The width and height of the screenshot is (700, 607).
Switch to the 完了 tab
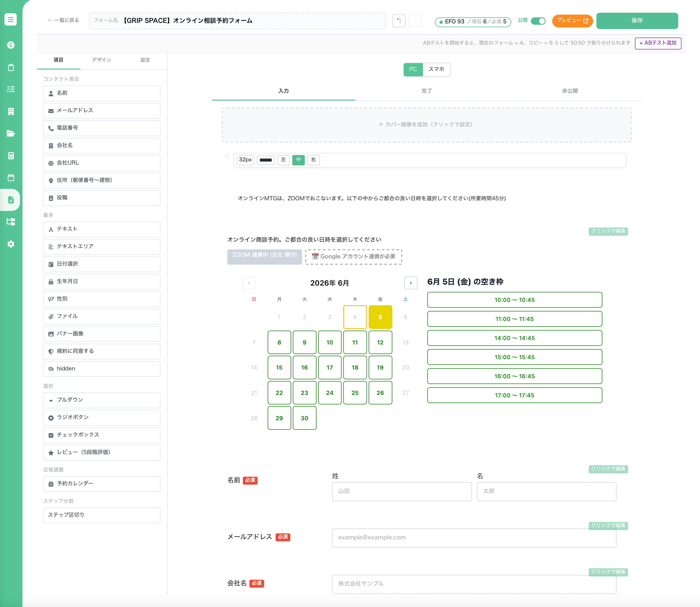427,91
